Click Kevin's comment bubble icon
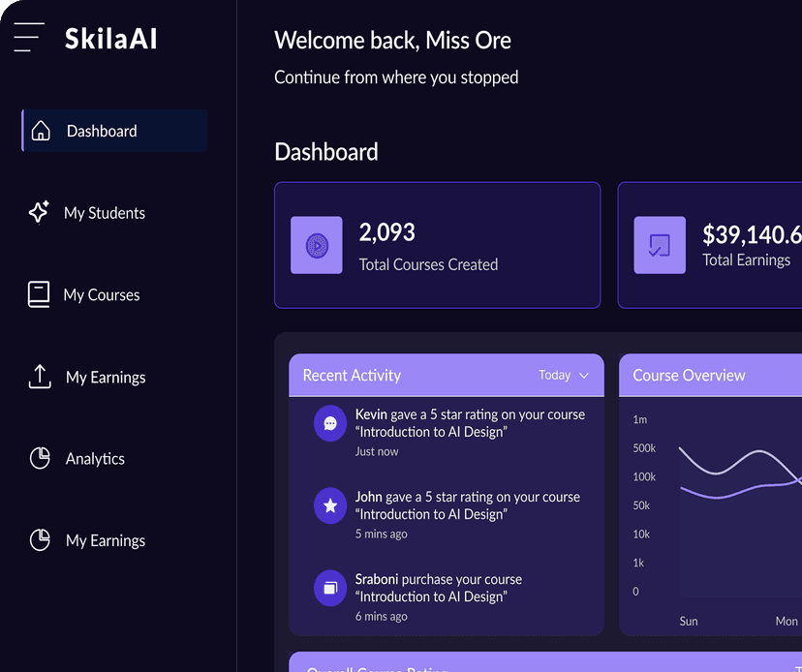Image resolution: width=802 pixels, height=672 pixels. point(329,423)
